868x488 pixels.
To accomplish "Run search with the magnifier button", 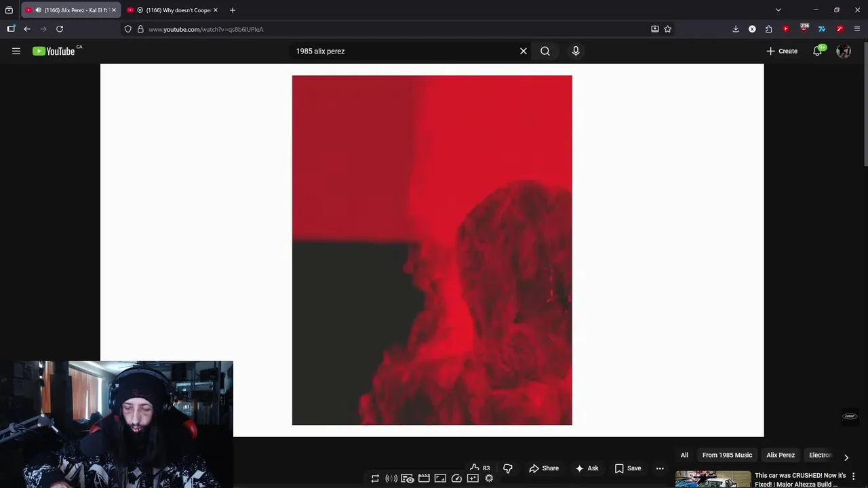I will click(x=545, y=51).
